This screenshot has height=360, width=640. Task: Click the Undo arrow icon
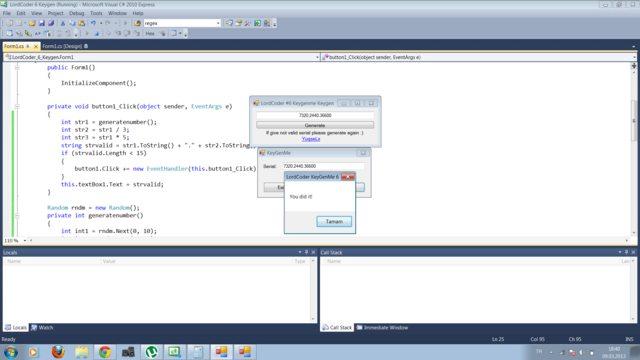tap(93, 23)
